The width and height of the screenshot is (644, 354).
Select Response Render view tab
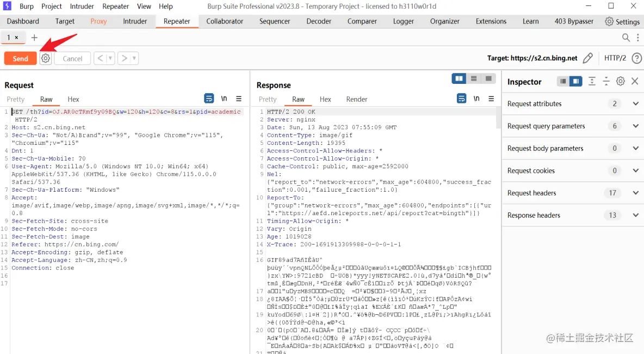point(356,99)
